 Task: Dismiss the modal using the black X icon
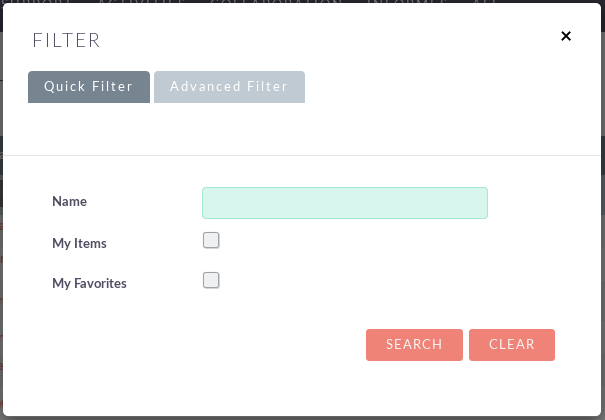566,36
